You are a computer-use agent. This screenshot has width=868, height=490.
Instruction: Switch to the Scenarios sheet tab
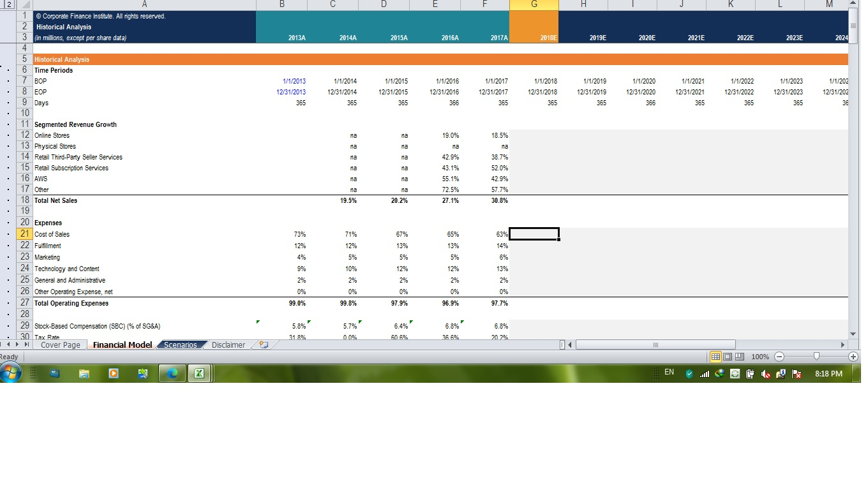coord(180,345)
